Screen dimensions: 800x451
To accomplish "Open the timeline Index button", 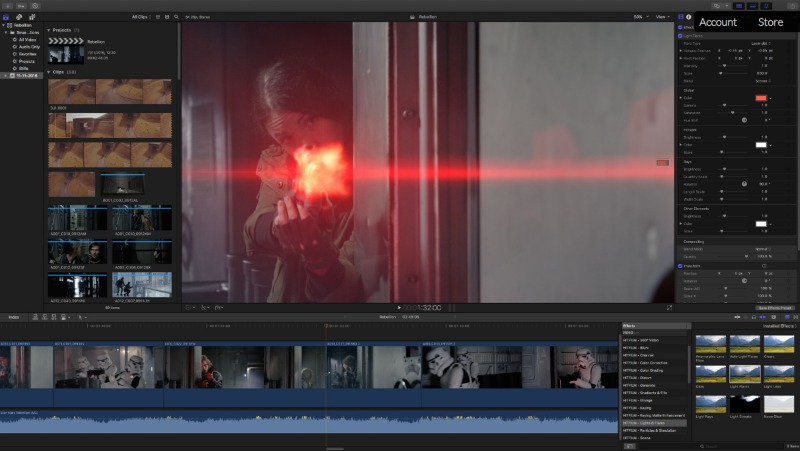I will 14,317.
